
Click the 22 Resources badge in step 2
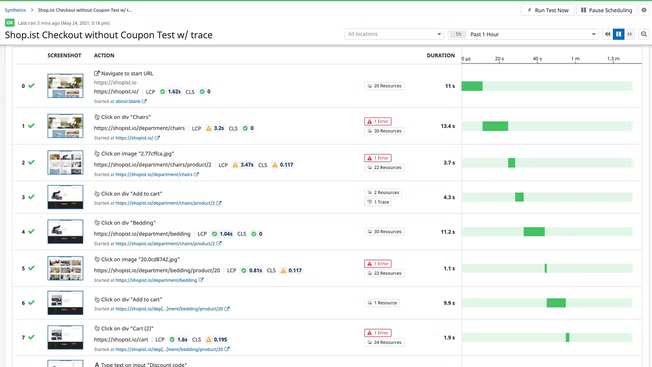tap(385, 167)
